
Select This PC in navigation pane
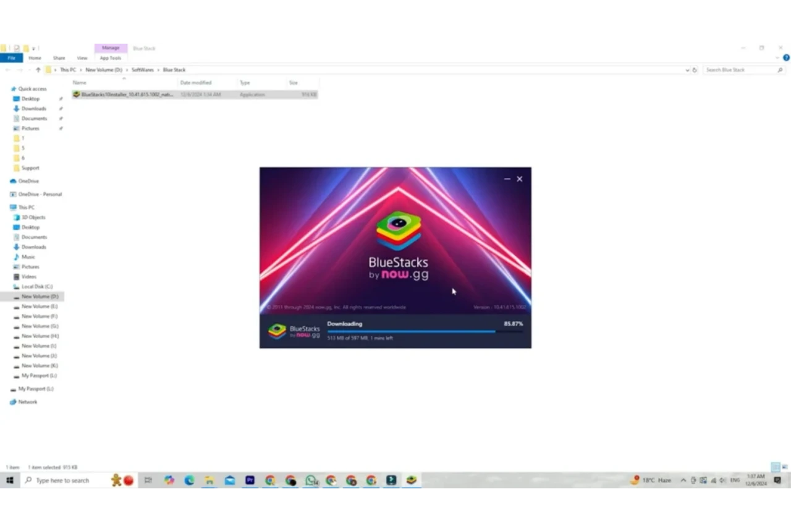pos(26,208)
